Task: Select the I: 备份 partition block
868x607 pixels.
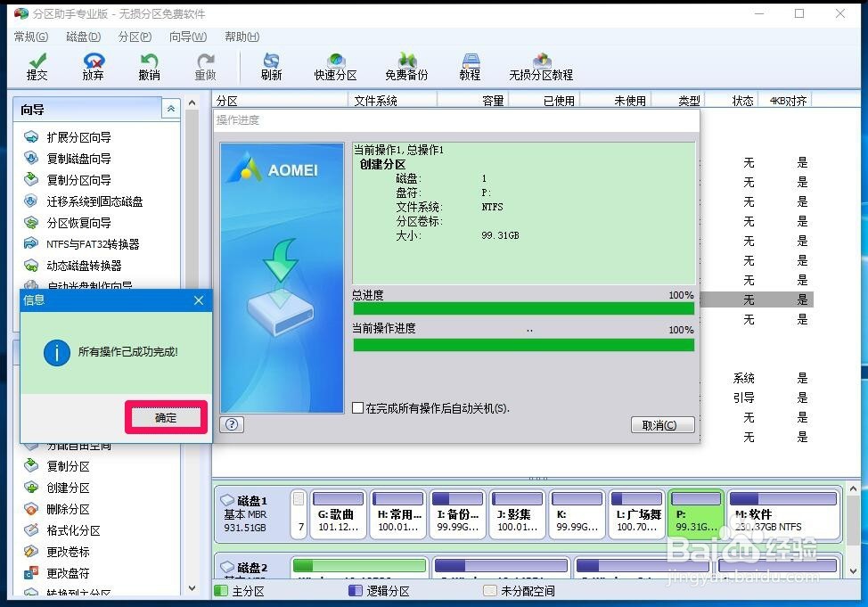Action: 457,514
